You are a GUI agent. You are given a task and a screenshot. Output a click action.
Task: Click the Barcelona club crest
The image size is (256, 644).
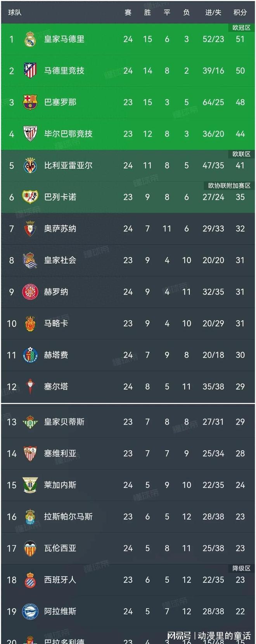point(30,102)
